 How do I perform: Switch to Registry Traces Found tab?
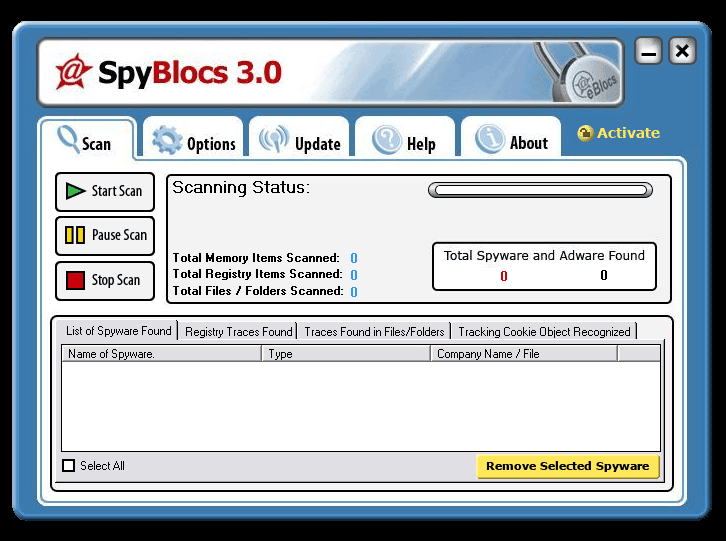pos(238,332)
